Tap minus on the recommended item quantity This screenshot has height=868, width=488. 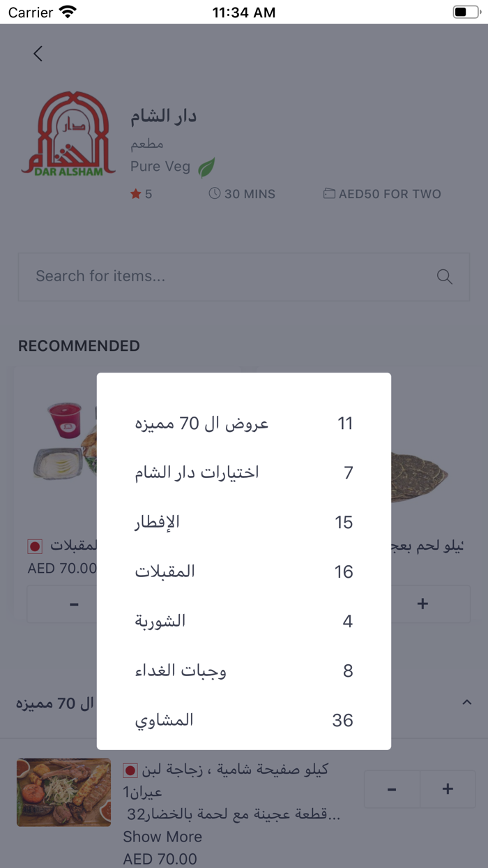(73, 604)
